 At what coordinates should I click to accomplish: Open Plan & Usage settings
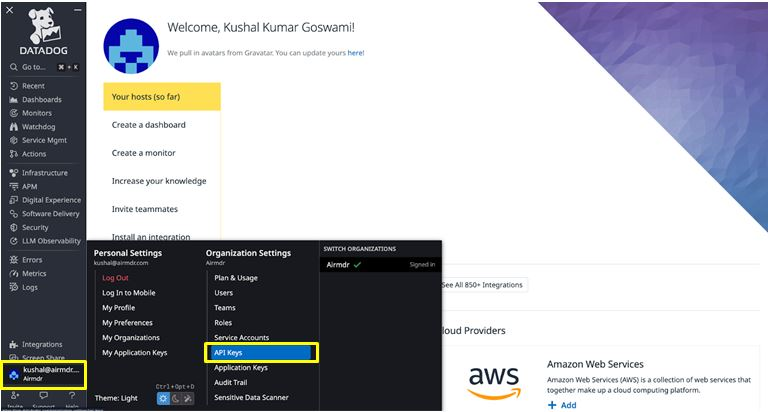click(x=236, y=278)
